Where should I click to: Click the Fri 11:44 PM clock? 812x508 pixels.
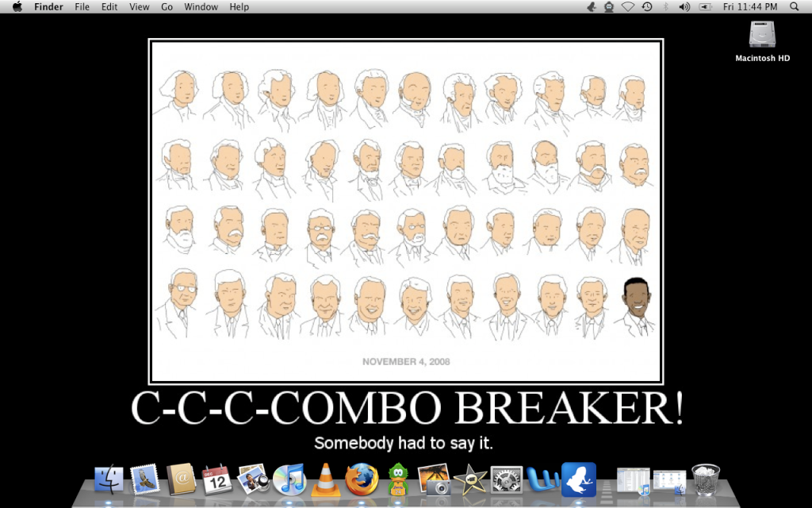point(750,6)
